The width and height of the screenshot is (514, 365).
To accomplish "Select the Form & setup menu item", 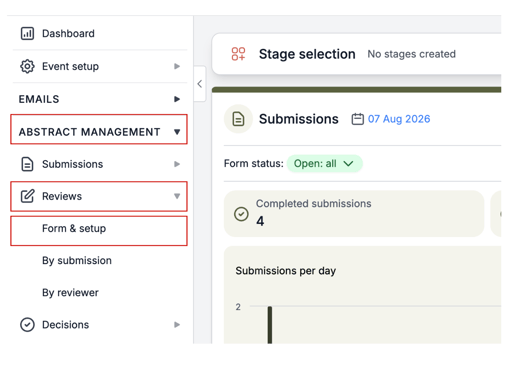I will click(99, 231).
